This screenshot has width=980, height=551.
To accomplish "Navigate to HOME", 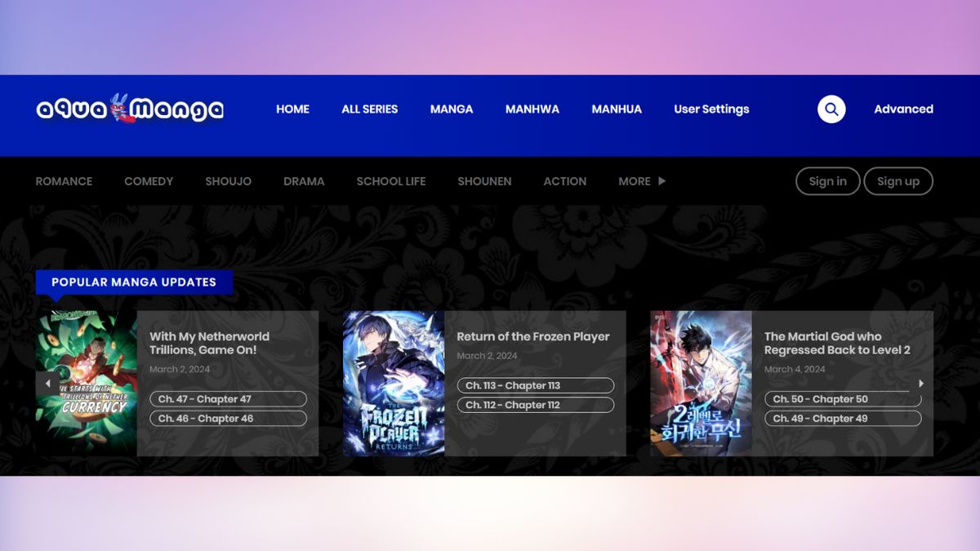I will click(x=292, y=109).
